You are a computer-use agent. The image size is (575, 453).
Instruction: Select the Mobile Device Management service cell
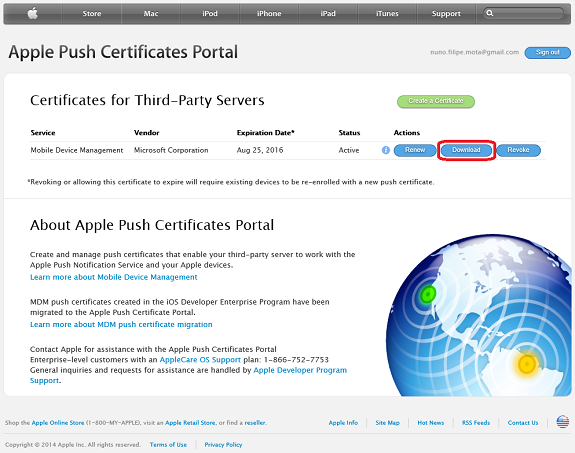pyautogui.click(x=77, y=150)
